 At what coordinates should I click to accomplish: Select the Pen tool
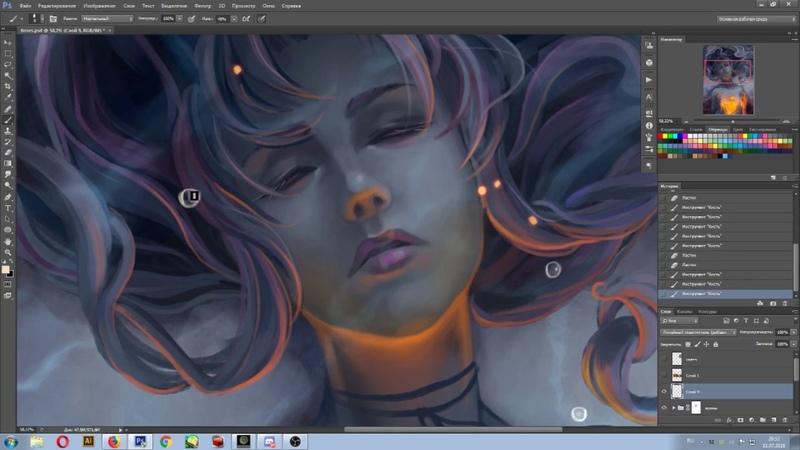click(8, 197)
